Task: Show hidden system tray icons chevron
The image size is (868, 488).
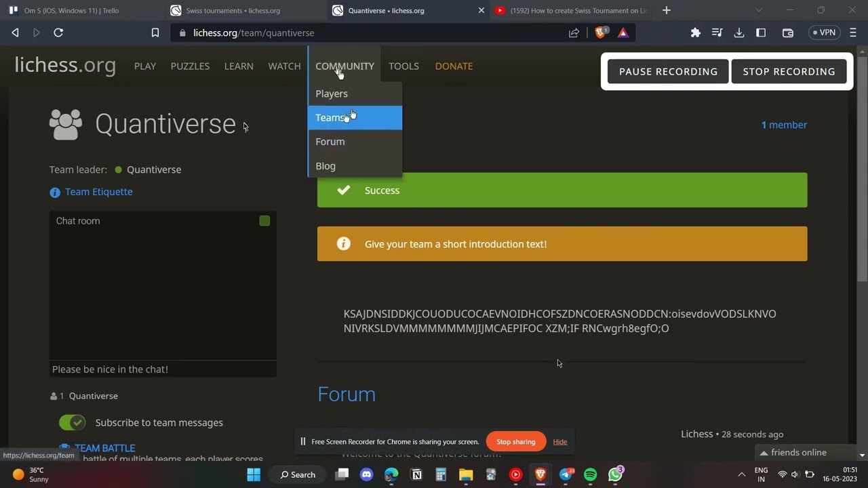Action: click(741, 474)
